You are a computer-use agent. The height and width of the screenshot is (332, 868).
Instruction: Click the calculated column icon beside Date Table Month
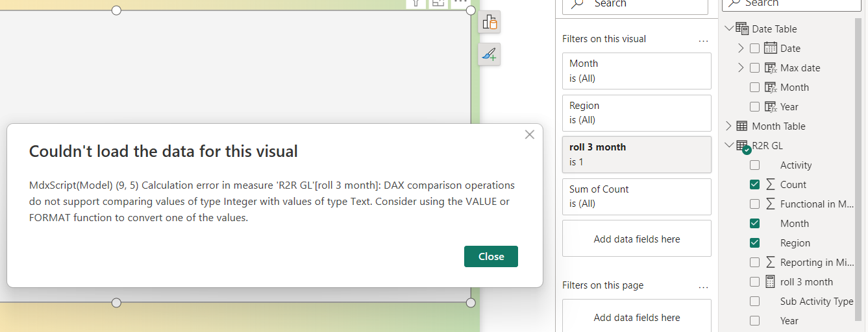(x=771, y=87)
